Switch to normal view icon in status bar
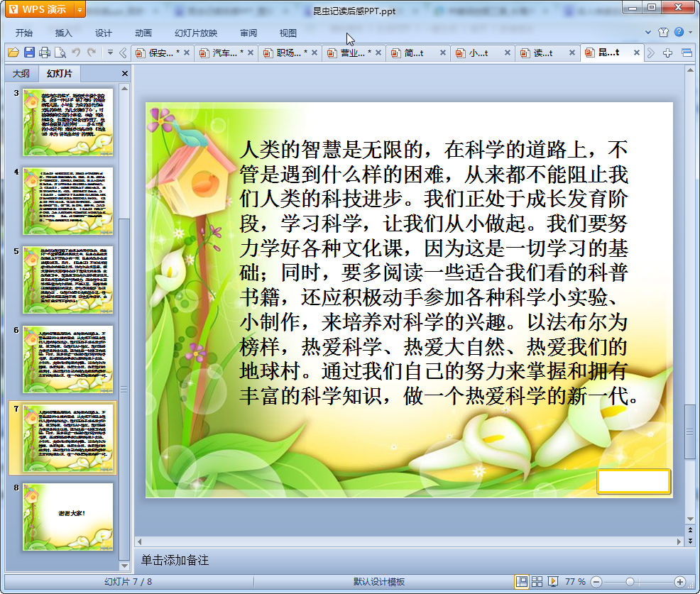This screenshot has width=700, height=594. click(521, 581)
